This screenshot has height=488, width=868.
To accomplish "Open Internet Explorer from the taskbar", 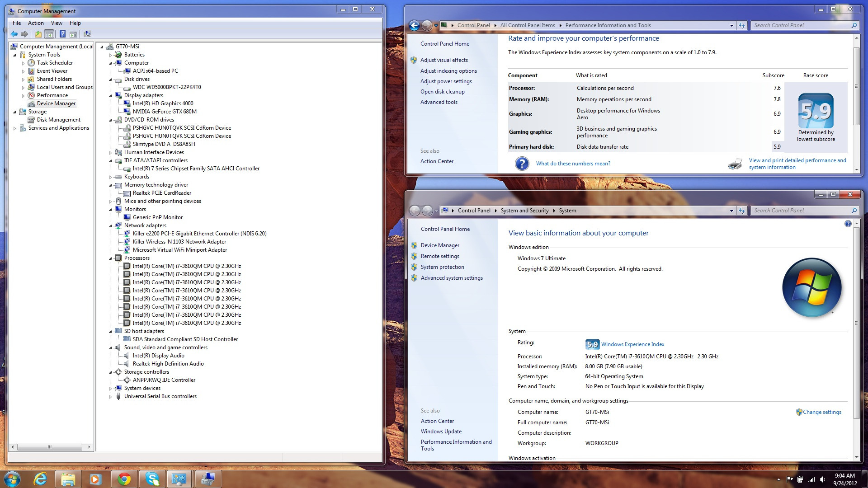I will 41,479.
